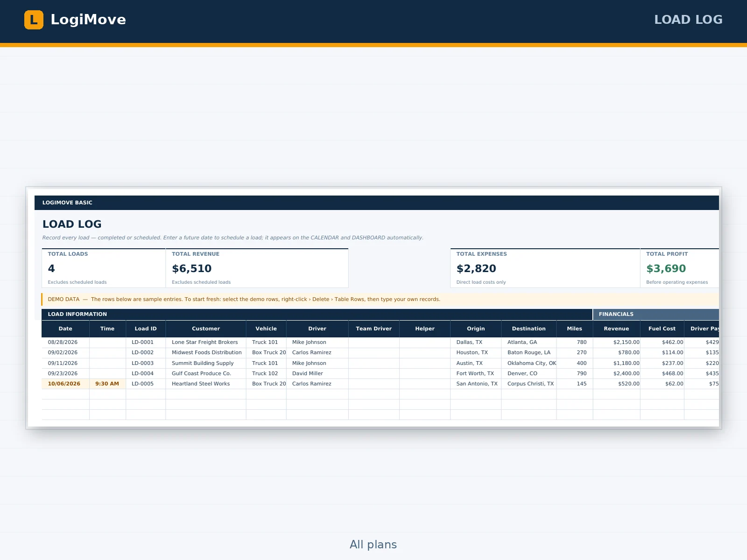This screenshot has width=747, height=560.
Task: Click the orange LogiMove L logo icon
Action: [x=34, y=20]
